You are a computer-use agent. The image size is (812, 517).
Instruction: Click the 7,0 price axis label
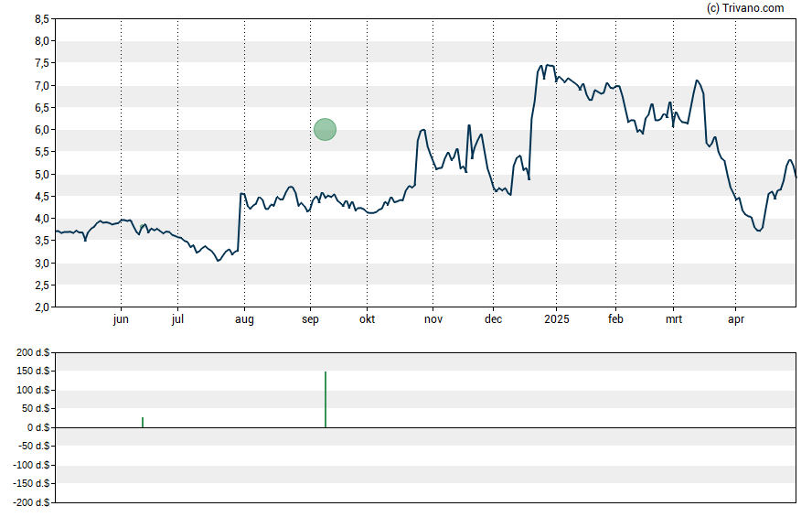tap(42, 85)
